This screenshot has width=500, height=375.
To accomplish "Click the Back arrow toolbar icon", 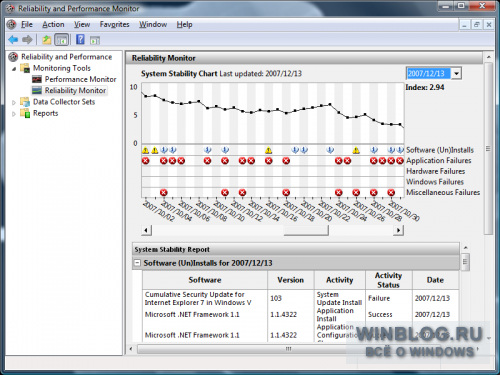I will coord(13,40).
